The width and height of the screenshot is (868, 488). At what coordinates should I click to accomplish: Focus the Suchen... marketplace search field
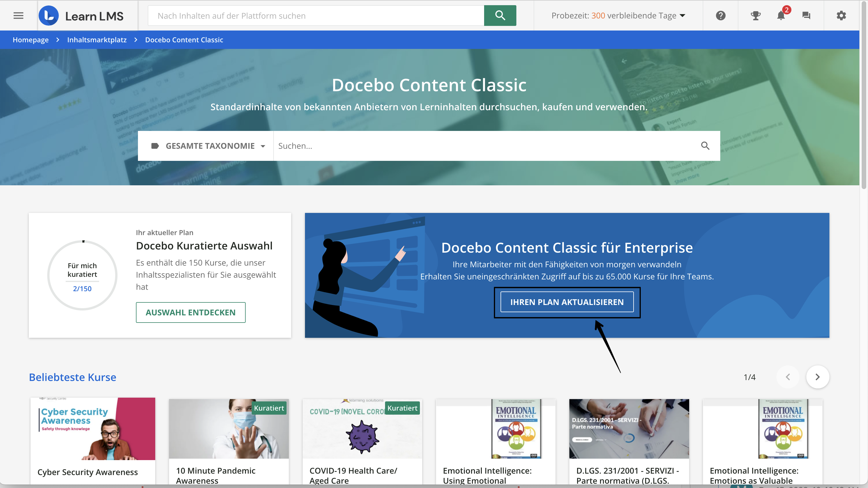click(485, 146)
